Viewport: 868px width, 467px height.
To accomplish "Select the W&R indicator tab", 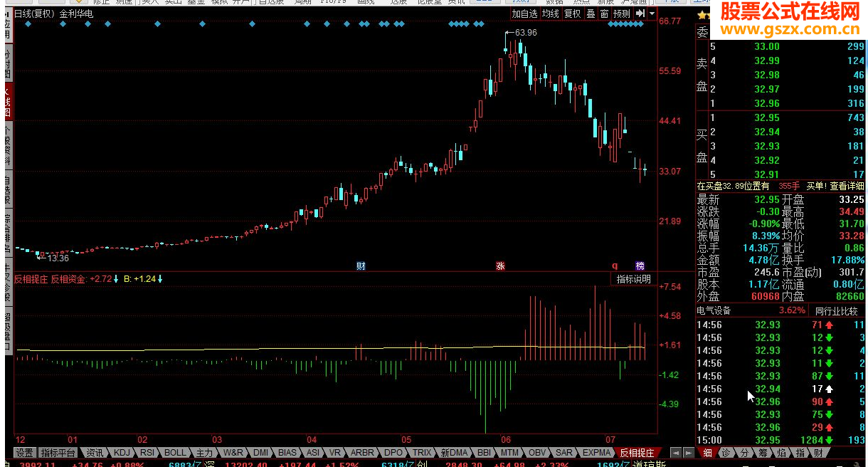I will [x=233, y=453].
